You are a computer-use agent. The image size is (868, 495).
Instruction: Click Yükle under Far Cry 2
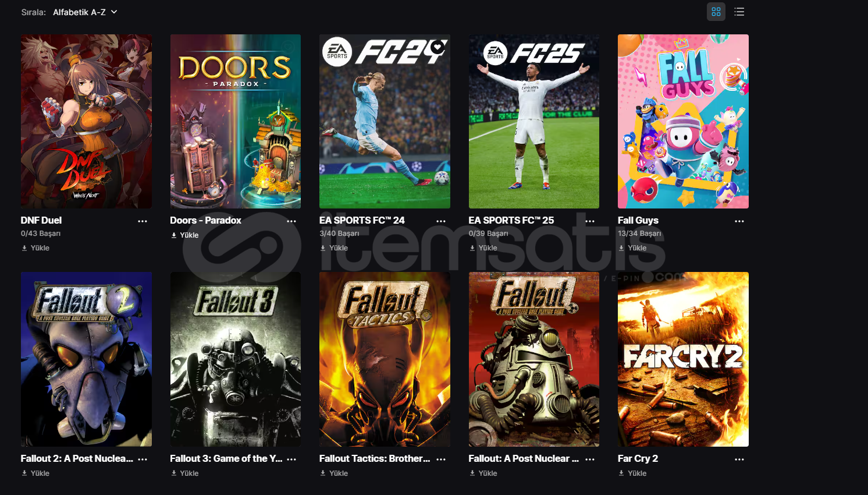[x=632, y=473]
